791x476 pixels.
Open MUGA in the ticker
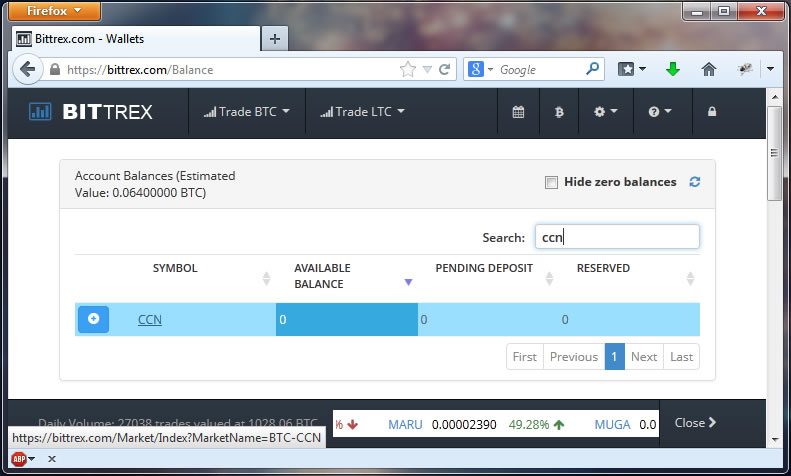(x=612, y=425)
